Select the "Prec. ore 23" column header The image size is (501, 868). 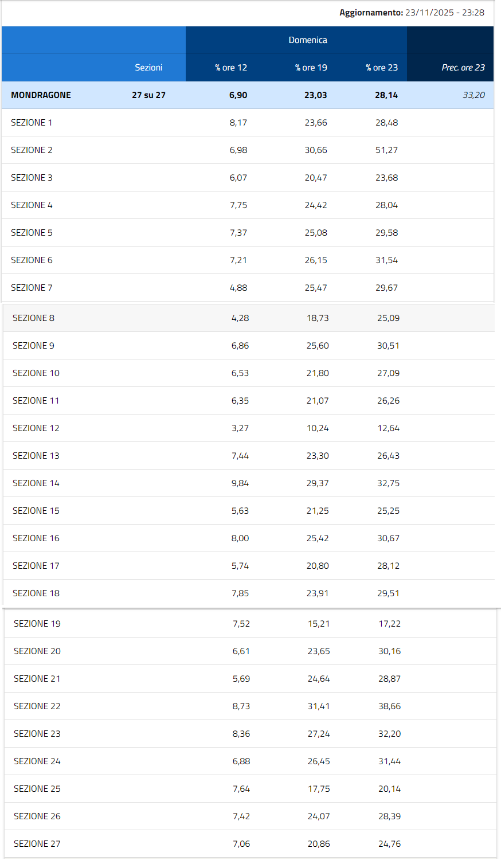coord(463,68)
